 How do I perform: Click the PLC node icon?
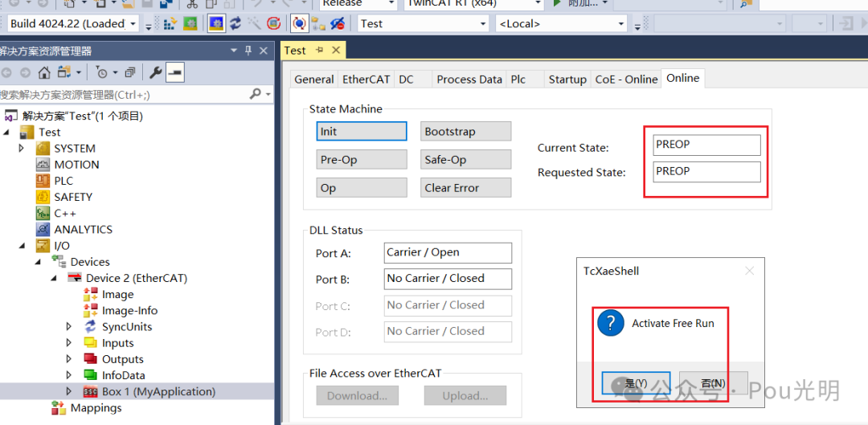click(x=43, y=181)
